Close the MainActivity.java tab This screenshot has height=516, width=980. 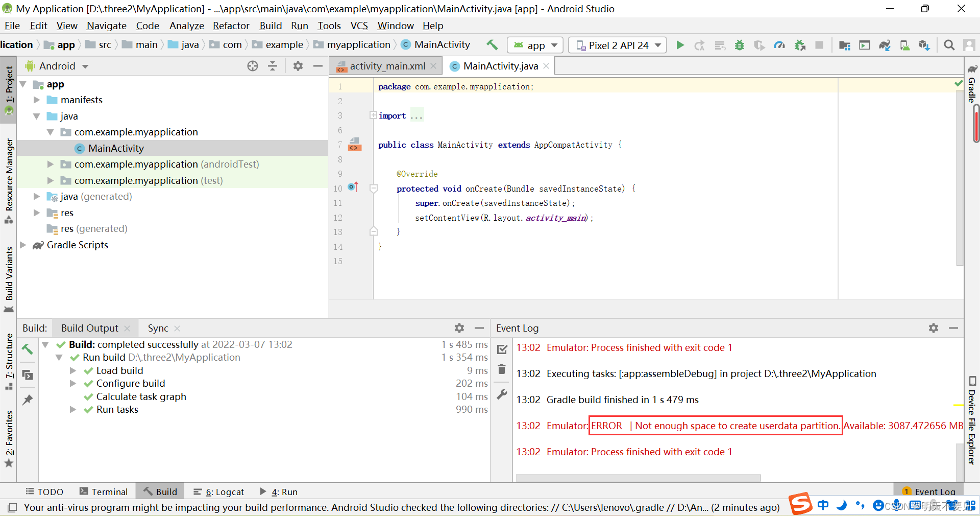pos(546,66)
